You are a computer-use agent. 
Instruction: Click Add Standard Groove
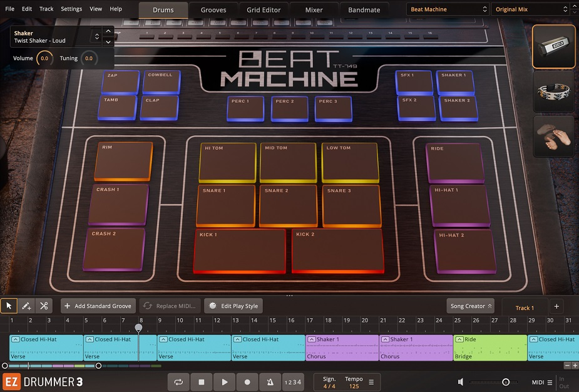[x=98, y=306]
